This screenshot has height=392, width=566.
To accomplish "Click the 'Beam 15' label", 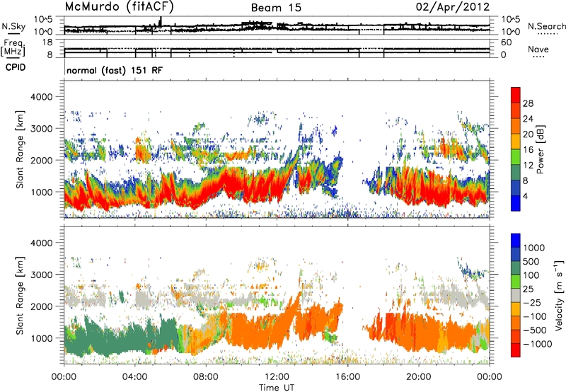I will (x=276, y=8).
